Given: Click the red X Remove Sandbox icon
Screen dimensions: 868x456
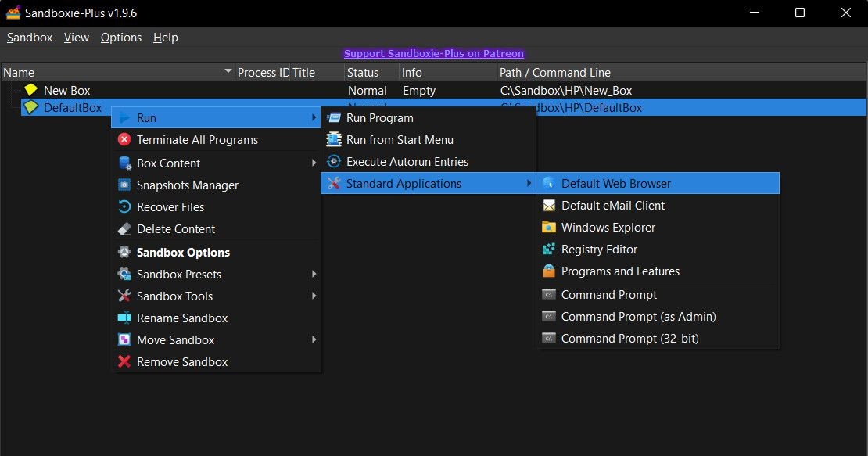Looking at the screenshot, I should pos(124,362).
